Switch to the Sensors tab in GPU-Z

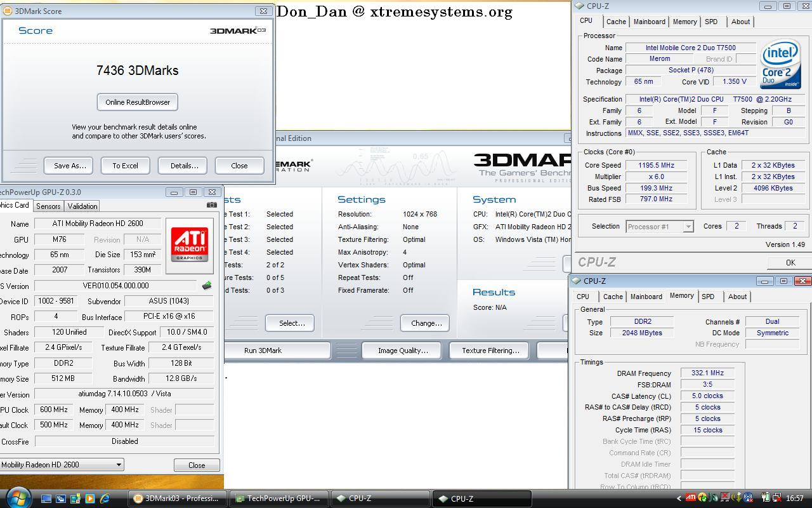point(48,206)
